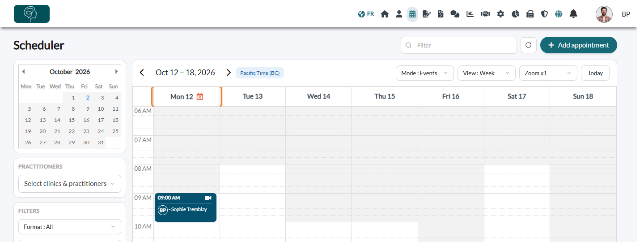Open the bar chart reports icon
The height and width of the screenshot is (242, 644).
(470, 14)
